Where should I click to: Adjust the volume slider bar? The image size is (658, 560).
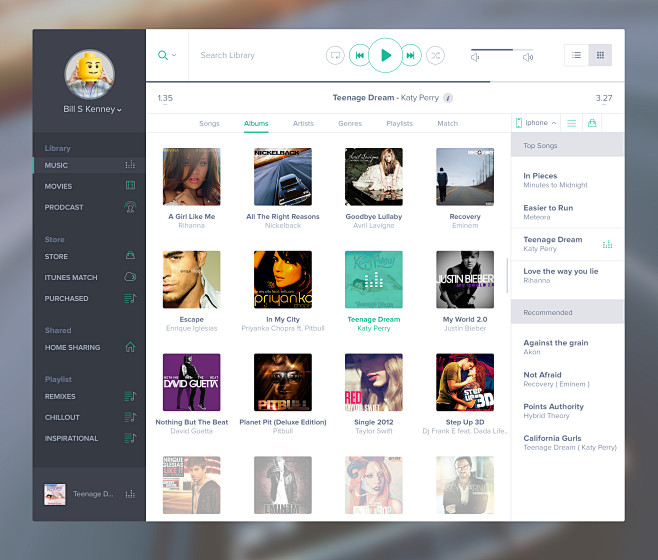[502, 50]
